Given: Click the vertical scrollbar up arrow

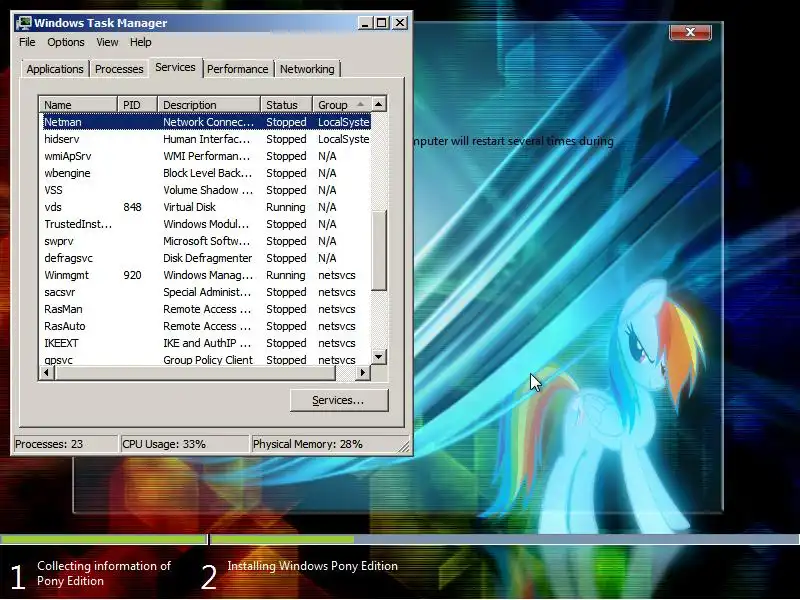Looking at the screenshot, I should (x=379, y=105).
